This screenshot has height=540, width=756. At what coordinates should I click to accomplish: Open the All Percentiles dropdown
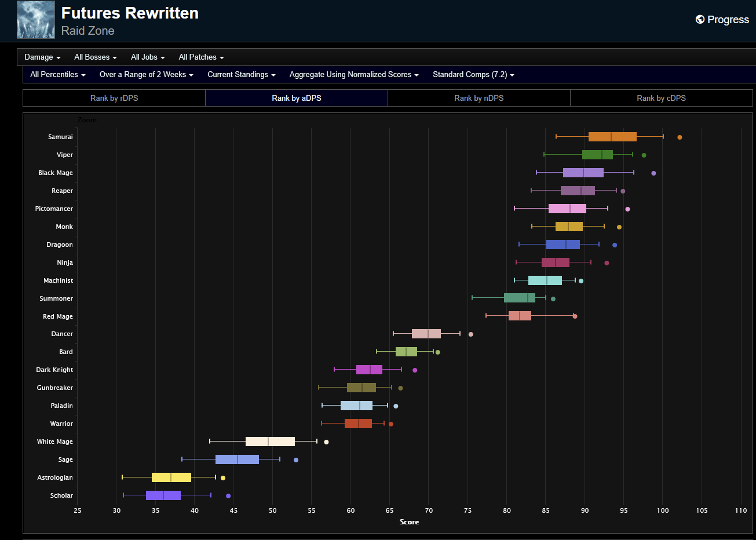click(x=58, y=74)
